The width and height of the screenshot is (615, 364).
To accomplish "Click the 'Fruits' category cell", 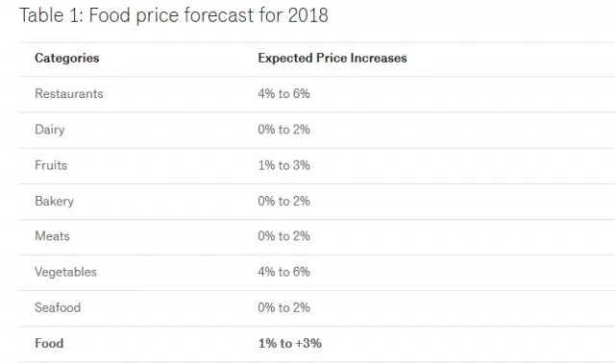I will (x=51, y=165).
